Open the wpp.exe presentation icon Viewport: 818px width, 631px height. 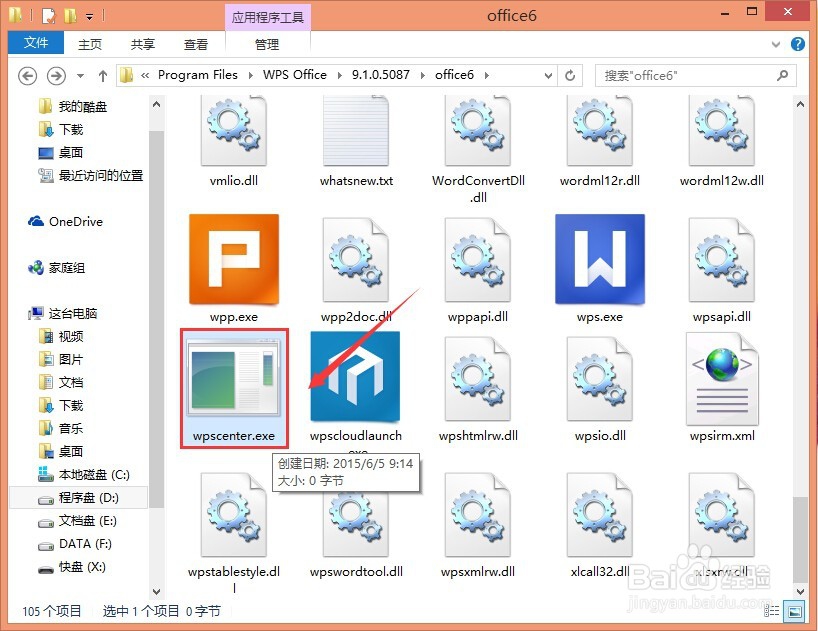click(x=234, y=259)
